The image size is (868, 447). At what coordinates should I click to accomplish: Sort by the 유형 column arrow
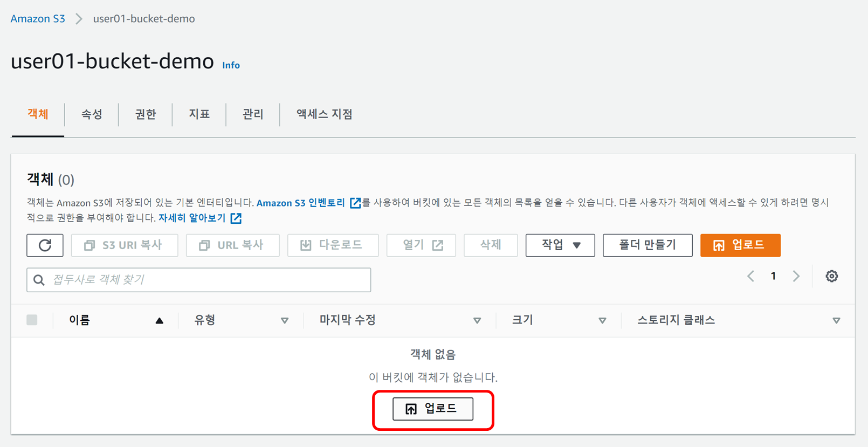click(x=285, y=321)
